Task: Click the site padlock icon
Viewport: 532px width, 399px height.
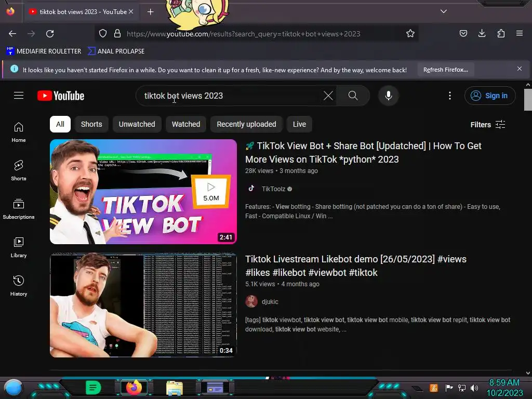Action: [117, 34]
